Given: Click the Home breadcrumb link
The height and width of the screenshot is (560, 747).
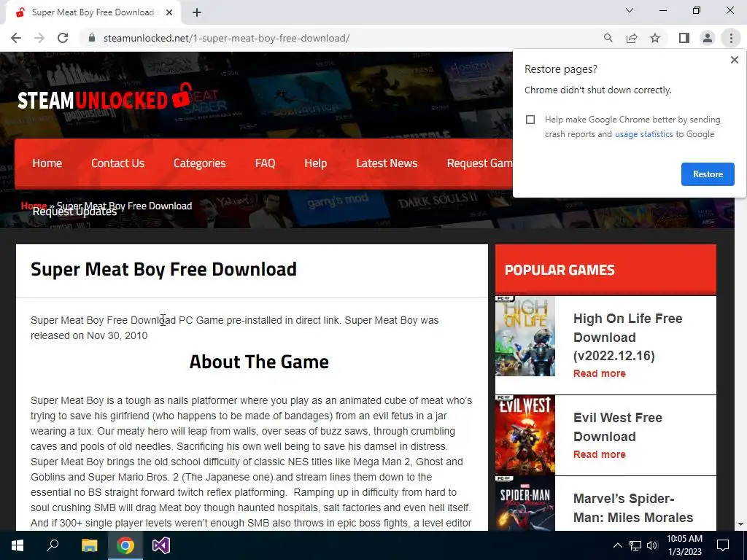Looking at the screenshot, I should 34,205.
